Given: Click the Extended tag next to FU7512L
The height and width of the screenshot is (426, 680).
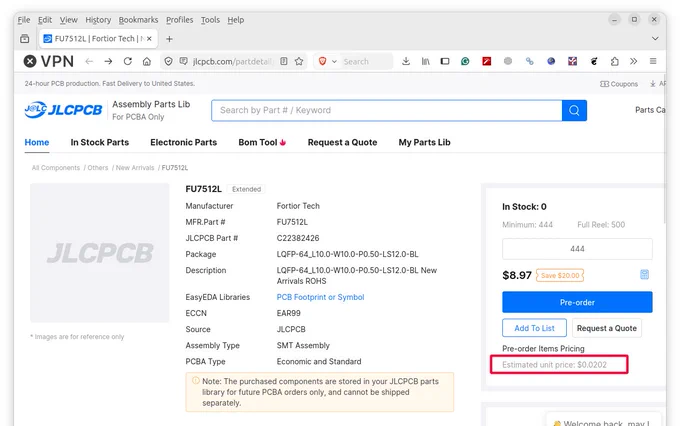Looking at the screenshot, I should click(246, 189).
